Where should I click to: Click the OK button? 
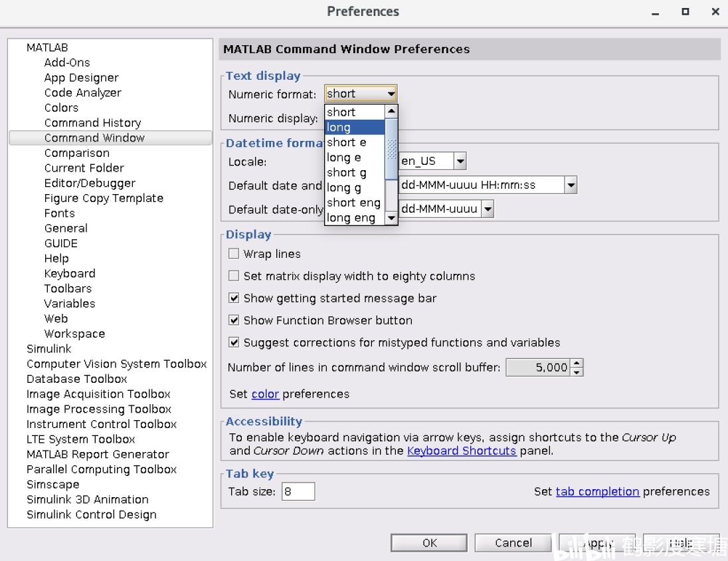click(x=430, y=543)
